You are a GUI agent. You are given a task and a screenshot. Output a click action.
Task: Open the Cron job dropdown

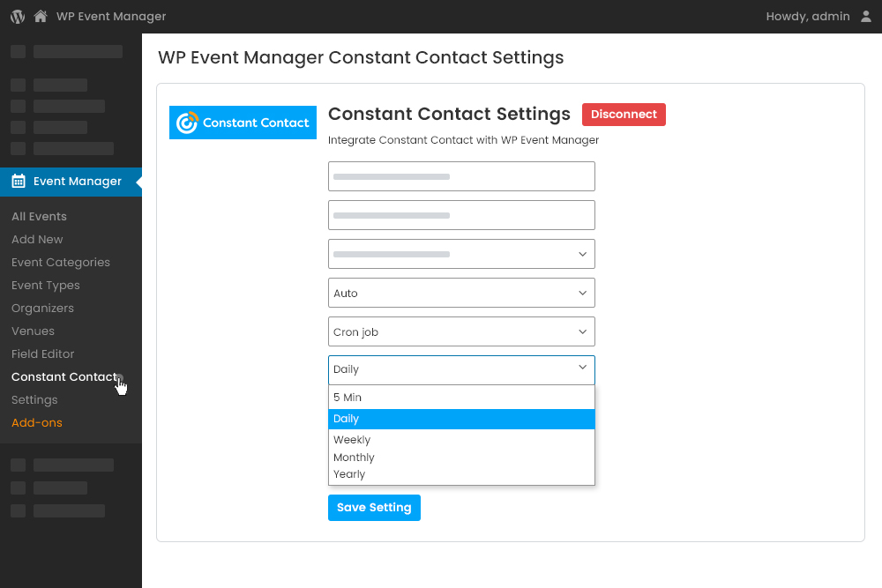pos(461,331)
